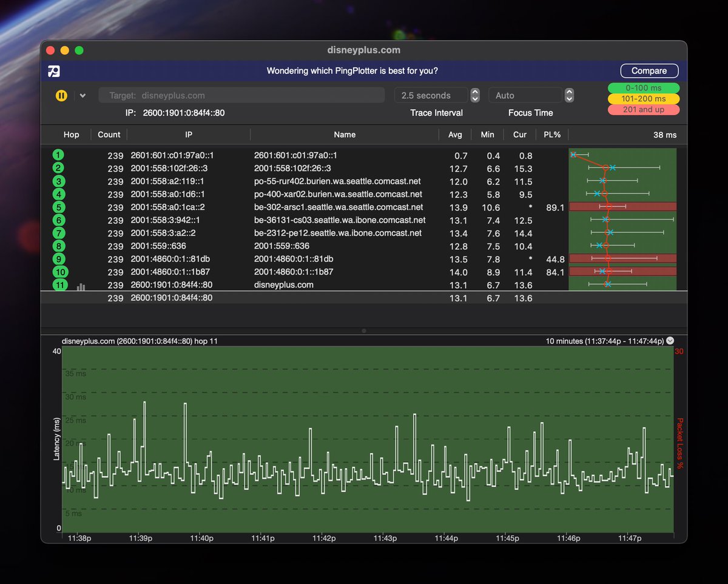Viewport: 728px width, 584px height.
Task: Click the trace interval stepper arrows
Action: click(x=475, y=95)
